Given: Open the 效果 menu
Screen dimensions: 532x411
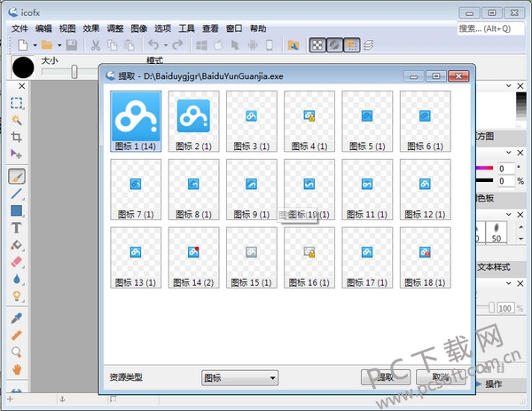Looking at the screenshot, I should [x=91, y=28].
